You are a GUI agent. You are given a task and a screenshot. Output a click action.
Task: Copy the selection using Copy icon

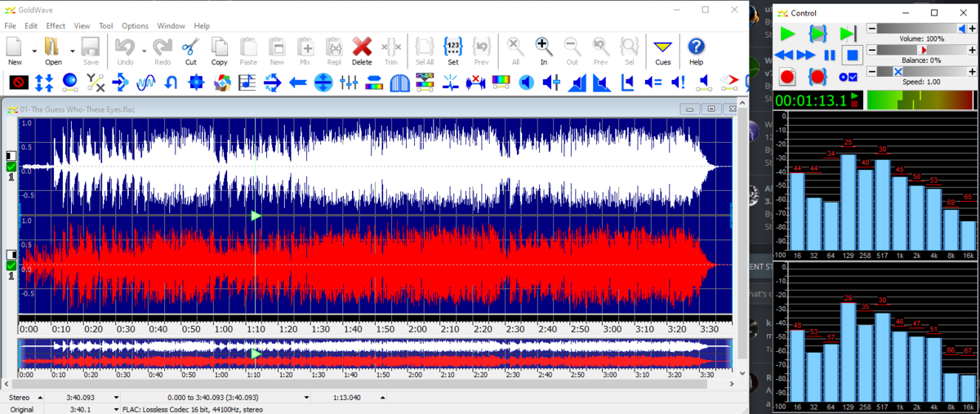(219, 51)
